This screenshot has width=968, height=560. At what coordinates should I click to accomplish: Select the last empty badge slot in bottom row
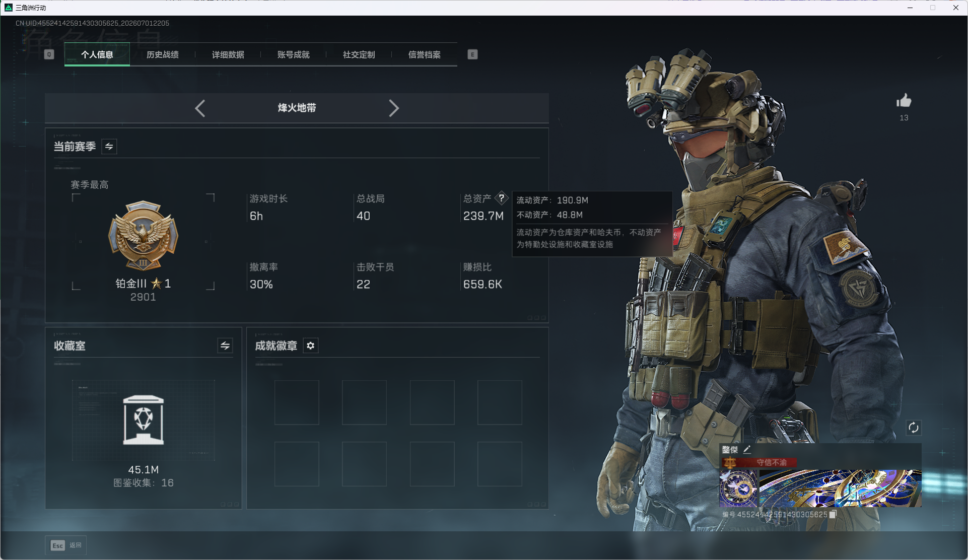click(x=500, y=464)
